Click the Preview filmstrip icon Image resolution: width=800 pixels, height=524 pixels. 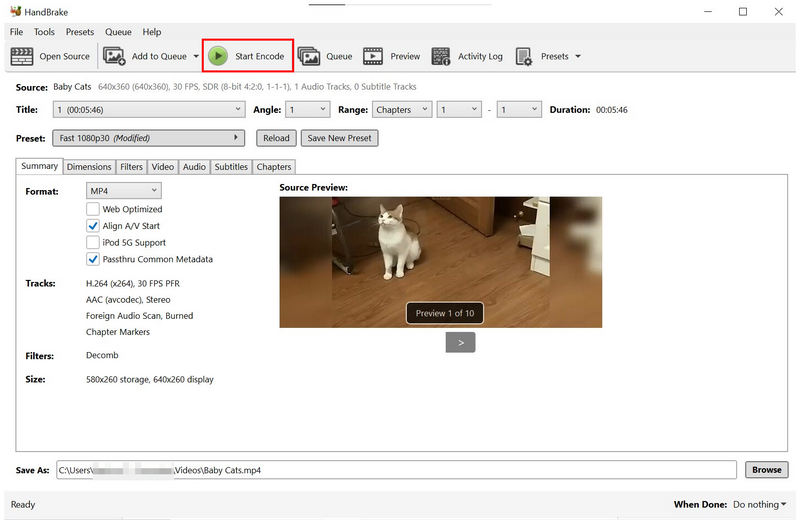pyautogui.click(x=373, y=56)
